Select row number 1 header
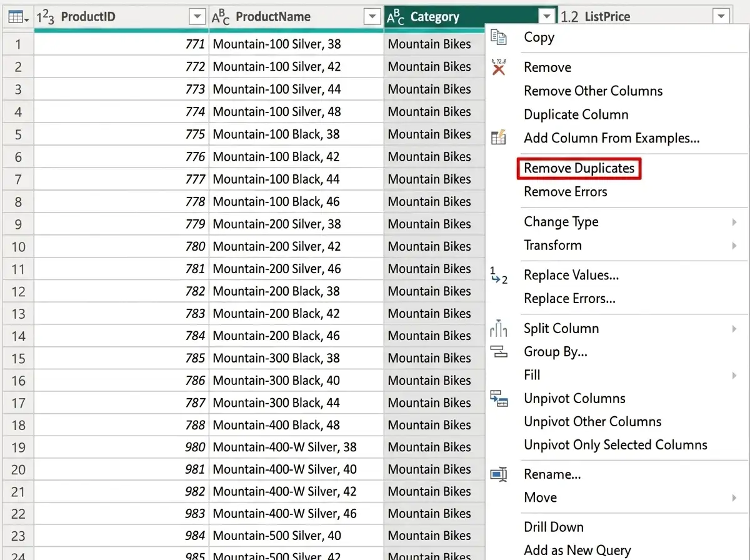Viewport: 750px width, 560px height. tap(18, 44)
